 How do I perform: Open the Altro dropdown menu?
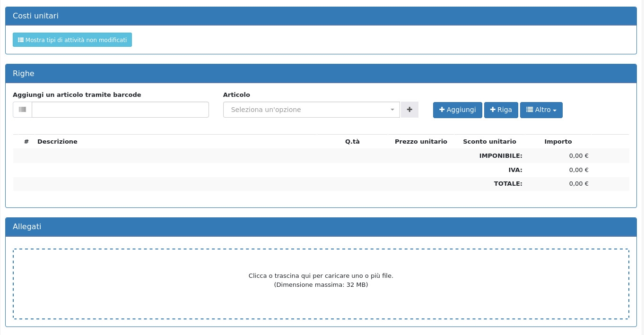pyautogui.click(x=541, y=110)
